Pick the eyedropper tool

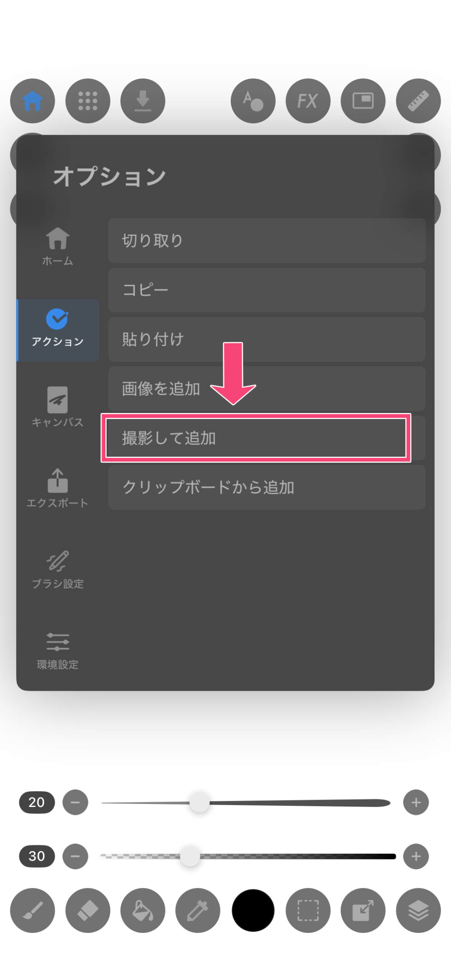tap(198, 911)
